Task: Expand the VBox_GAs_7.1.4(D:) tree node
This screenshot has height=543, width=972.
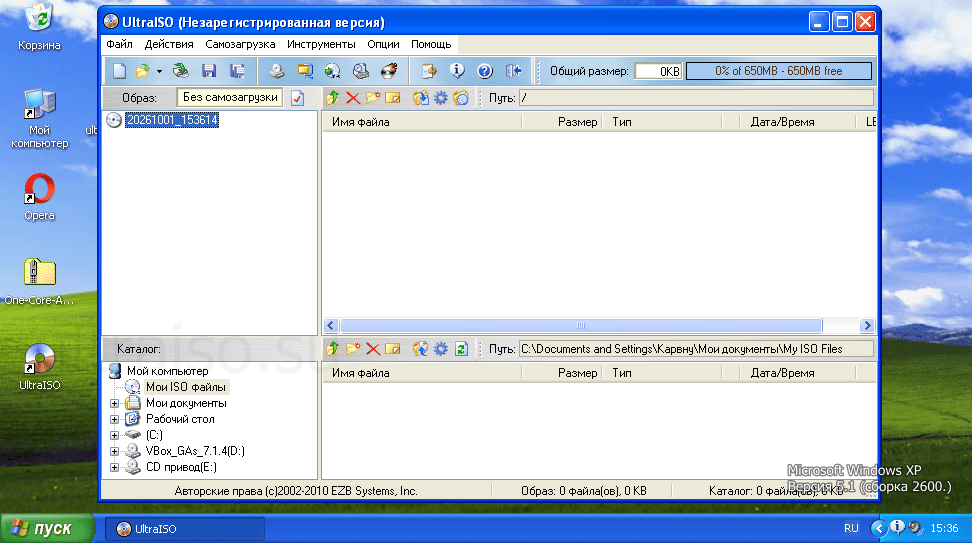Action: (114, 451)
